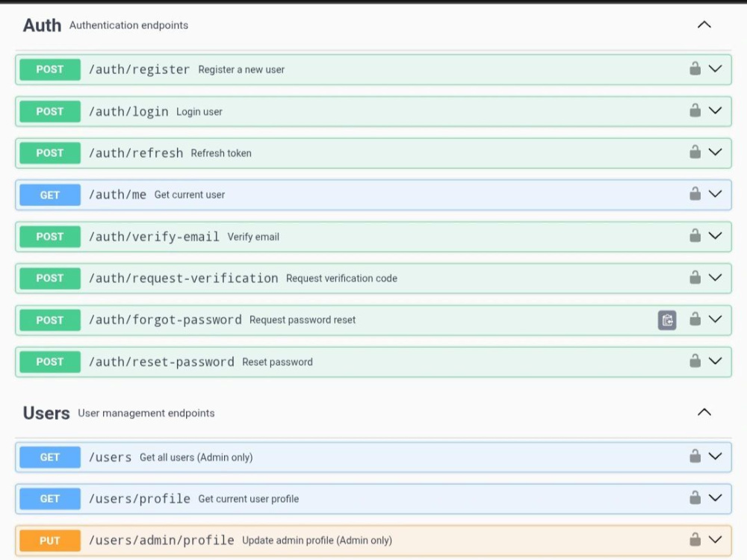This screenshot has width=747, height=560.
Task: Open the /auth/forgot-password path link
Action: [x=165, y=320]
